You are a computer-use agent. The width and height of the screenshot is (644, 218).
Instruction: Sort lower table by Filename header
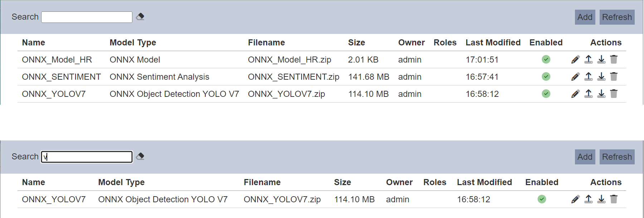point(262,182)
